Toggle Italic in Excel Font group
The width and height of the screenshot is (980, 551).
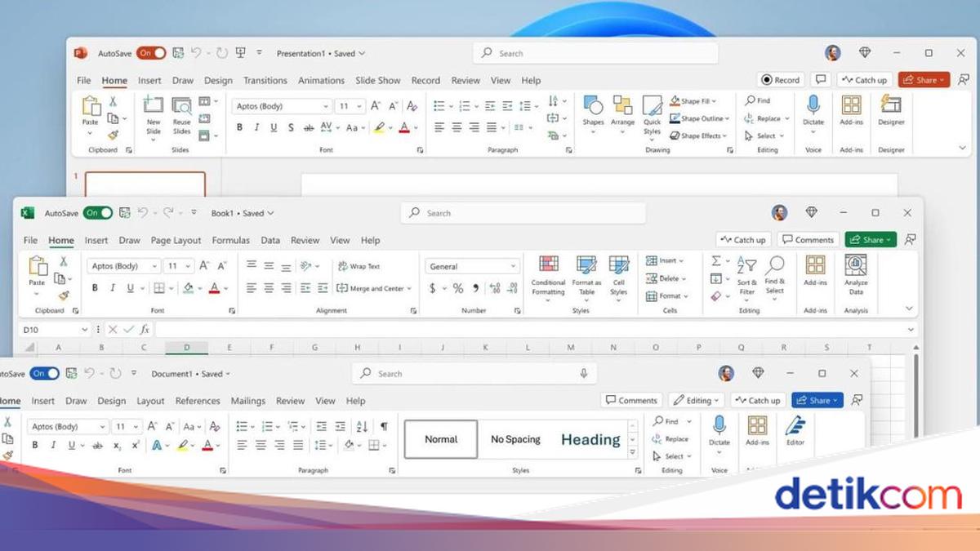pyautogui.click(x=113, y=287)
